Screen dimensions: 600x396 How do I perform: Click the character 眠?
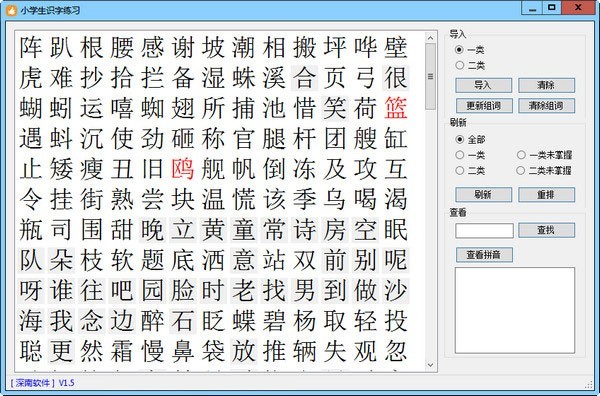(396, 230)
